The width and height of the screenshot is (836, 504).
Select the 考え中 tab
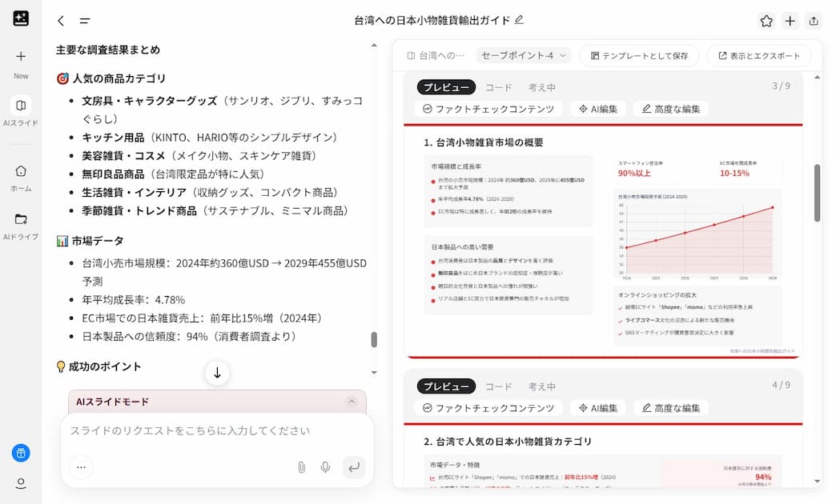[x=543, y=86]
